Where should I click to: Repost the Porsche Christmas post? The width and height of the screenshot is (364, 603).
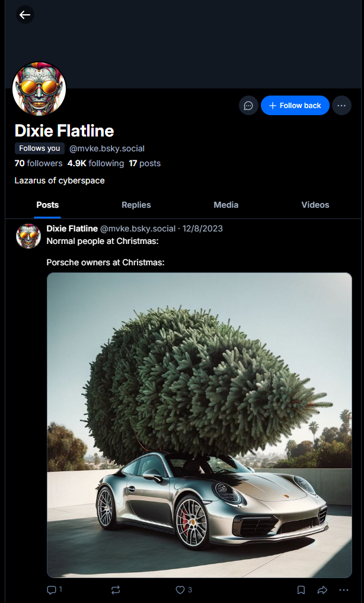[116, 589]
